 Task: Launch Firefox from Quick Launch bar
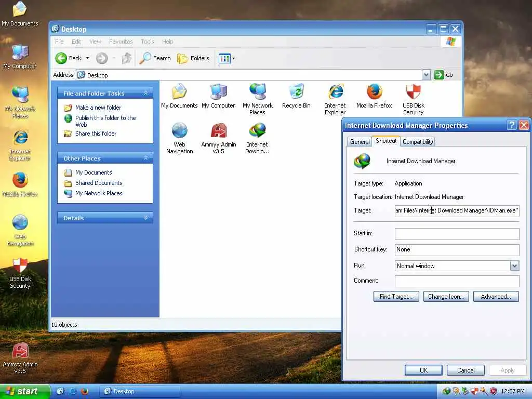[x=85, y=391]
